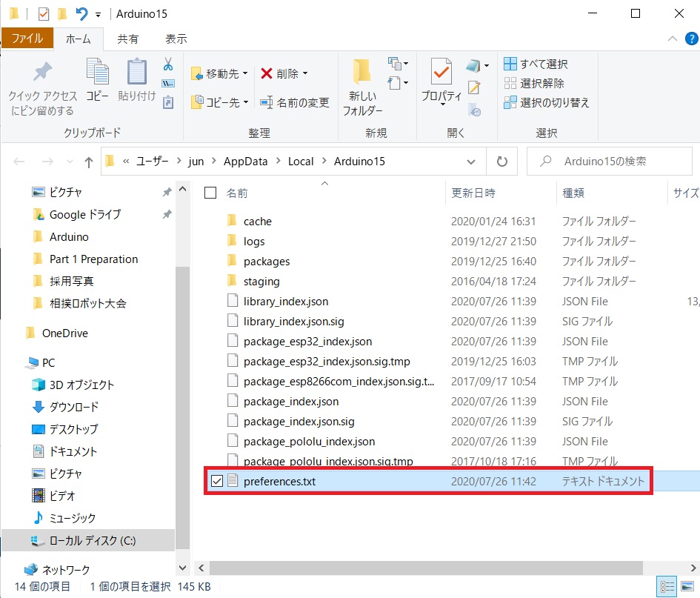Open the recent locations dropdown arrow
700x598 pixels.
coord(70,162)
